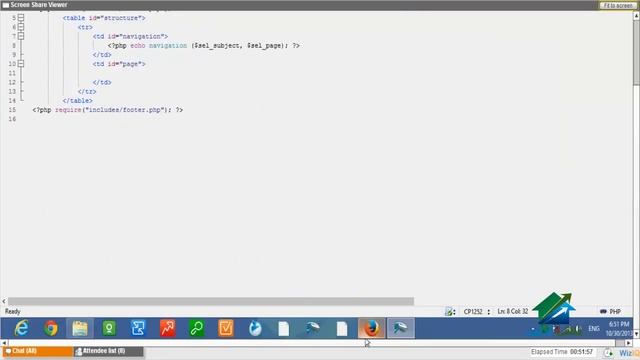Screen dimensions: 640x360
Task: Open File Explorer taskbar icon
Action: (x=80, y=328)
